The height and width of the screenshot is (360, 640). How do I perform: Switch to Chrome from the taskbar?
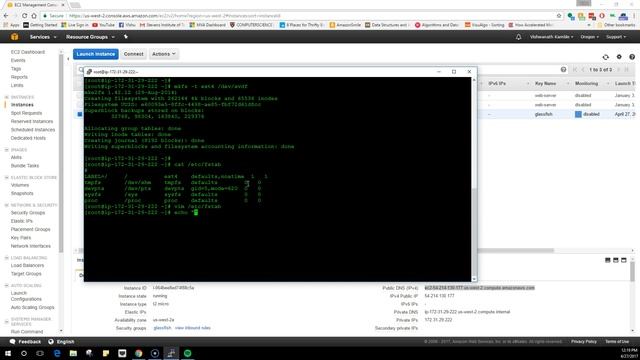[x=138, y=353]
